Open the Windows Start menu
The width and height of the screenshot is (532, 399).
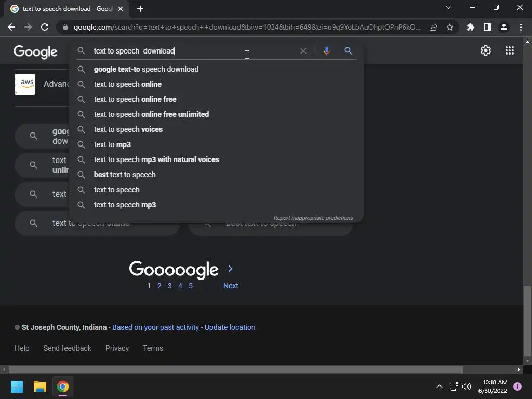pyautogui.click(x=17, y=387)
